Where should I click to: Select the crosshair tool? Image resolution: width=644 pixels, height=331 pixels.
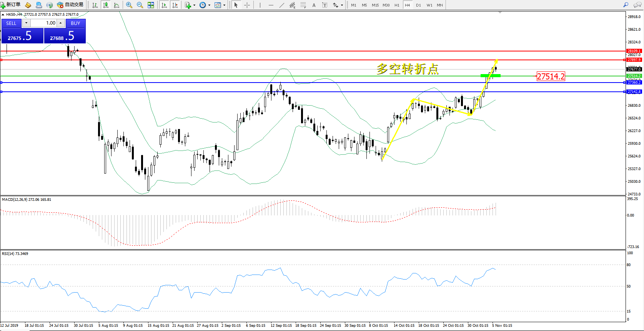tap(247, 5)
